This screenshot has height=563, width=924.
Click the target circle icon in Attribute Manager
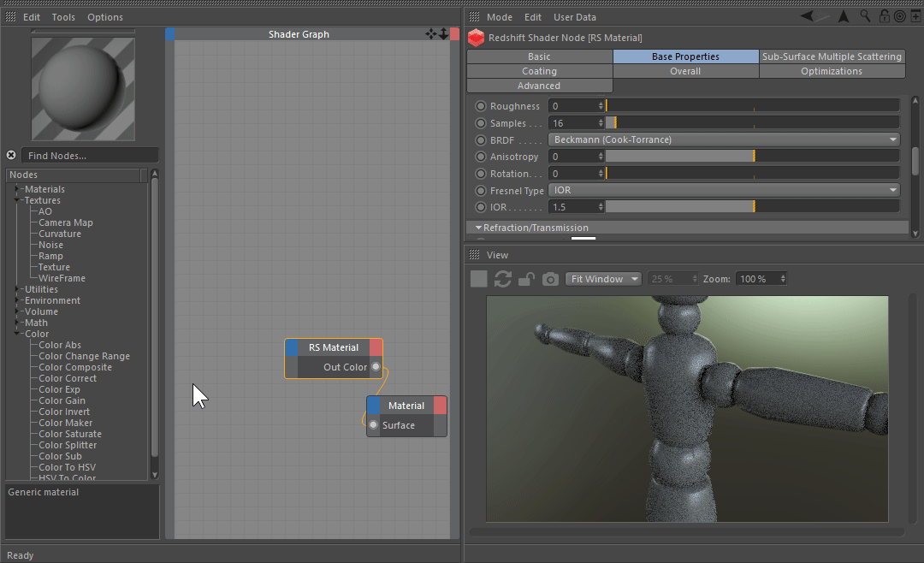(x=900, y=16)
